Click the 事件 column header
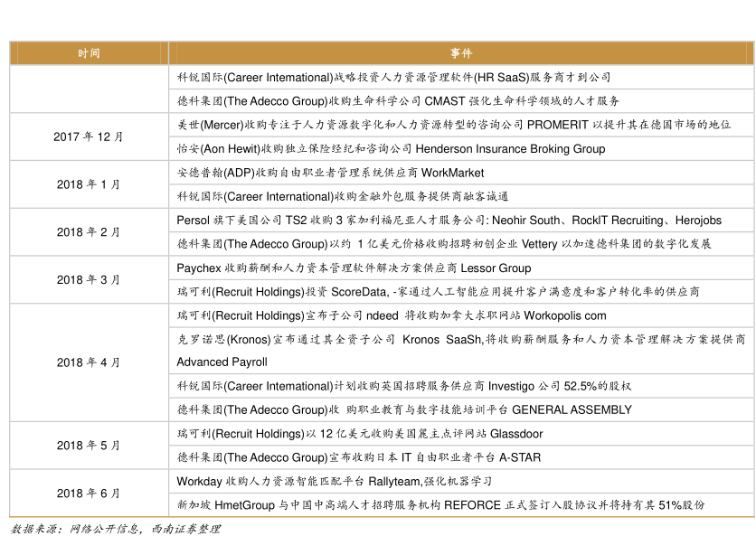This screenshot has width=756, height=536. tap(461, 53)
